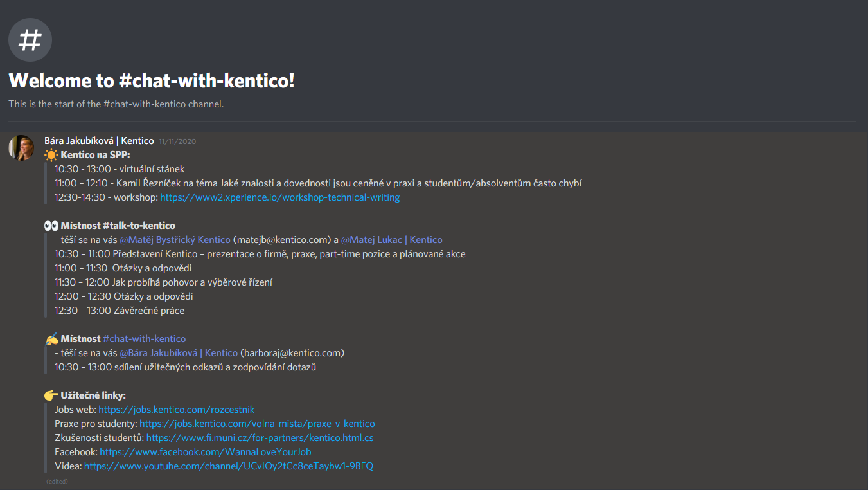This screenshot has width=868, height=490.
Task: Open the praxe-v-kentico jobs link
Action: click(x=257, y=424)
